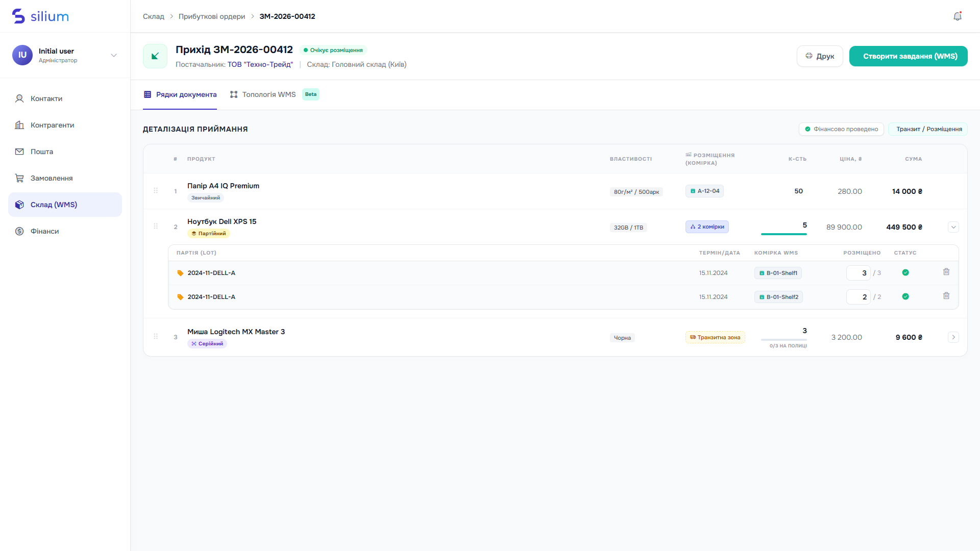The height and width of the screenshot is (551, 980).
Task: Click the Замовлення cart icon
Action: pos(19,178)
